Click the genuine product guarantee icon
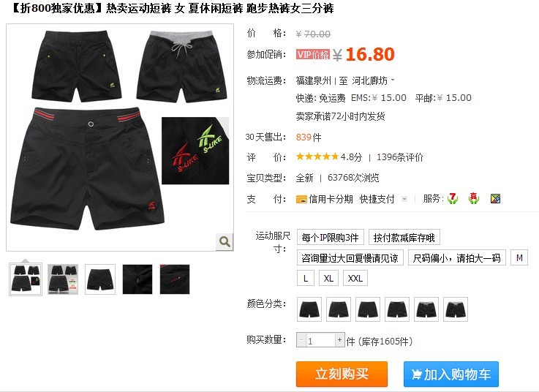 coord(474,198)
